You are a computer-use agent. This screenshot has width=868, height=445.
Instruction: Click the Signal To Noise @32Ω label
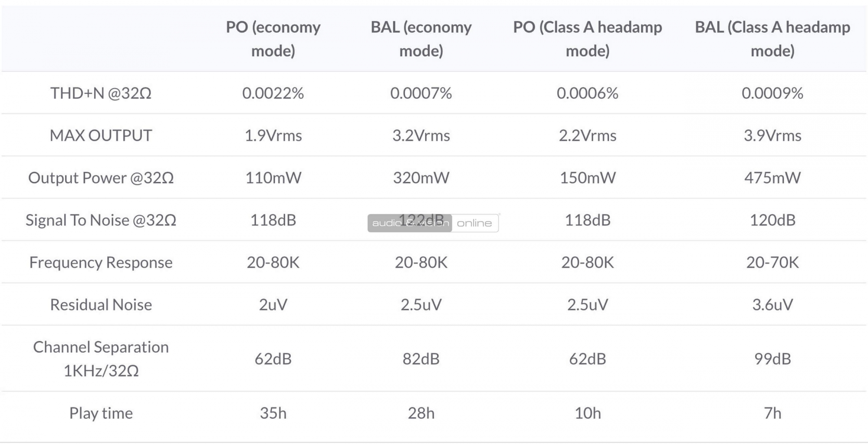click(x=101, y=220)
